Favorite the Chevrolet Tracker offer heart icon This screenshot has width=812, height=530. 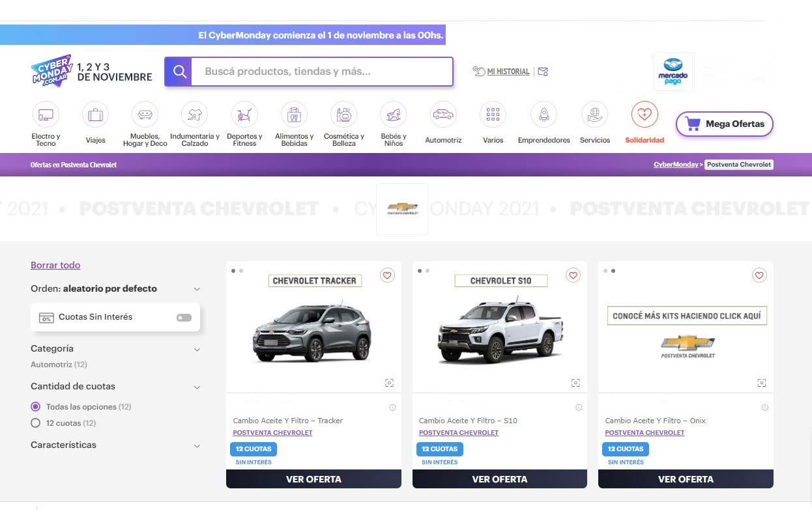coord(387,275)
